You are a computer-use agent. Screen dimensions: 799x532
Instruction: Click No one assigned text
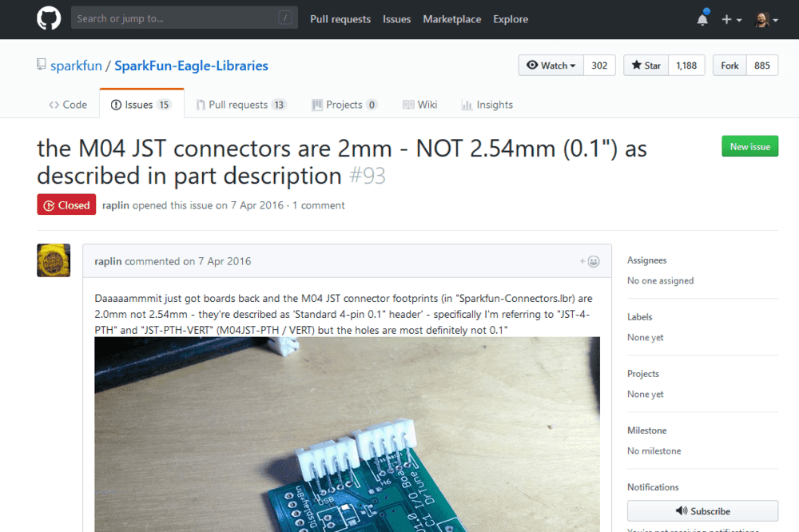pyautogui.click(x=661, y=281)
